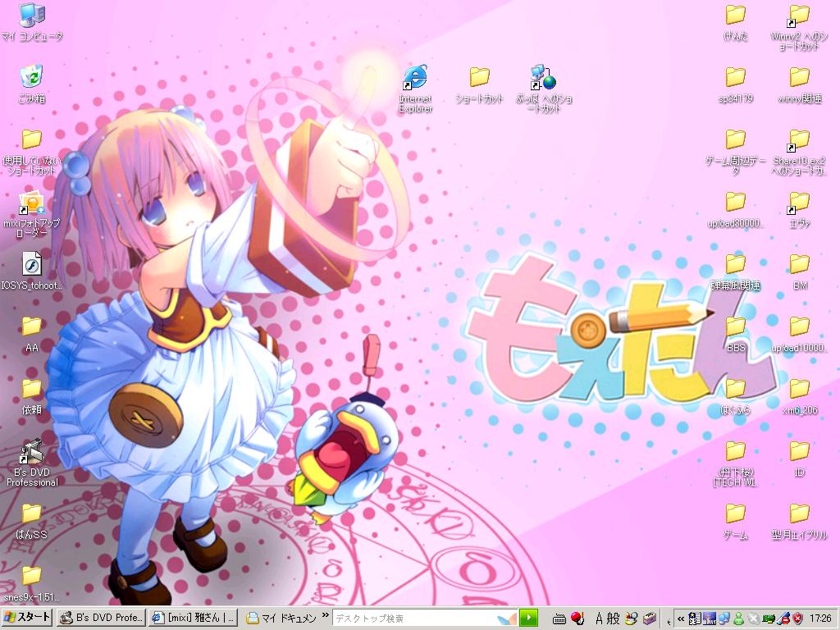Click the red shield security tray icon

(798, 619)
